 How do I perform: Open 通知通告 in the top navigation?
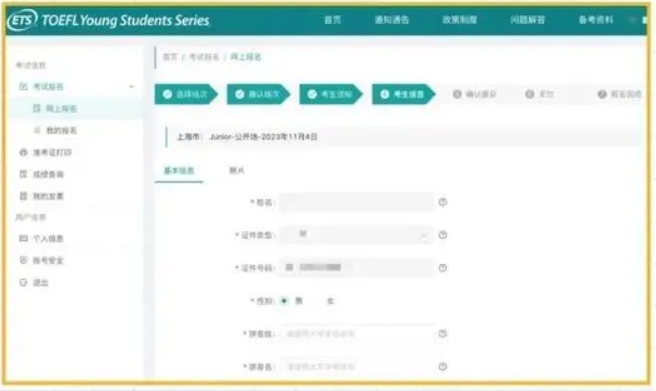pos(392,20)
